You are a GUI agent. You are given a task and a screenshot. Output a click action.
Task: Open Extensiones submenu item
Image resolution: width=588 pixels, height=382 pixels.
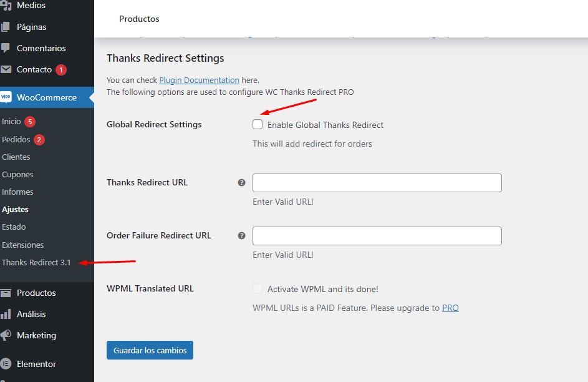[22, 245]
